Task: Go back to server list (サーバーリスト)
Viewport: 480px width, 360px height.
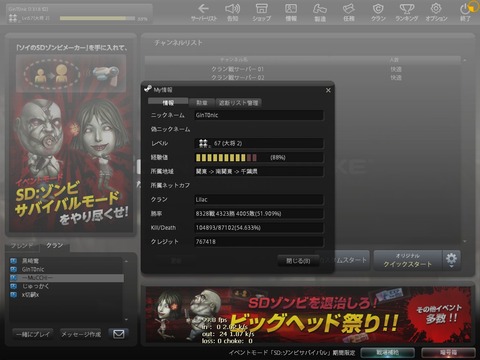Action: click(204, 13)
